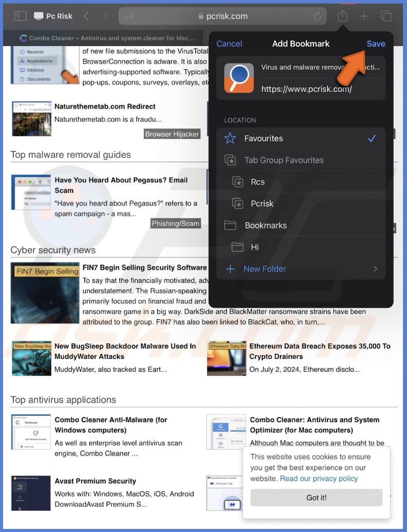Cancel the Add Bookmark dialog
Screen dimensions: 407x532
tap(229, 44)
